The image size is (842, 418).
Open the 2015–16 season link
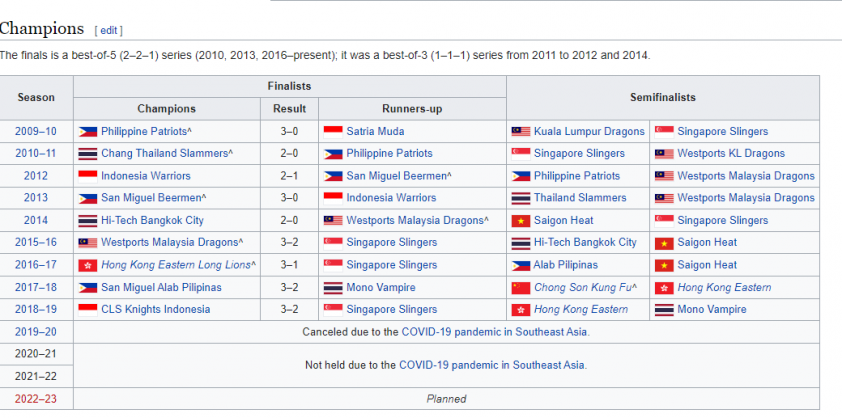pyautogui.click(x=35, y=243)
